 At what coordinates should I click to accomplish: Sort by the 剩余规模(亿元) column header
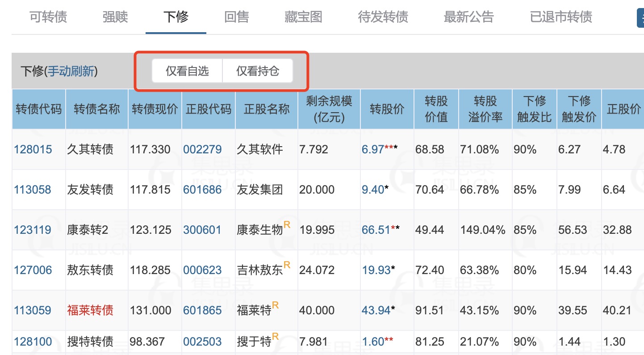(x=329, y=109)
